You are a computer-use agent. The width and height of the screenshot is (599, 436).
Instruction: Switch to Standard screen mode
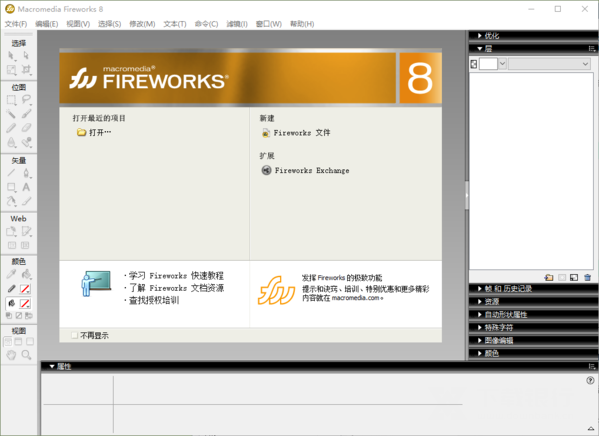8,342
